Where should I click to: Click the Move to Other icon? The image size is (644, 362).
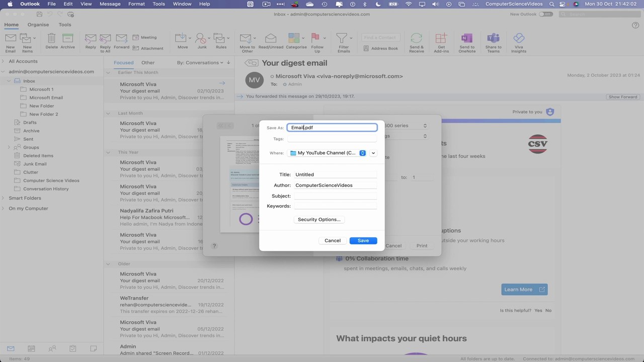pyautogui.click(x=246, y=38)
